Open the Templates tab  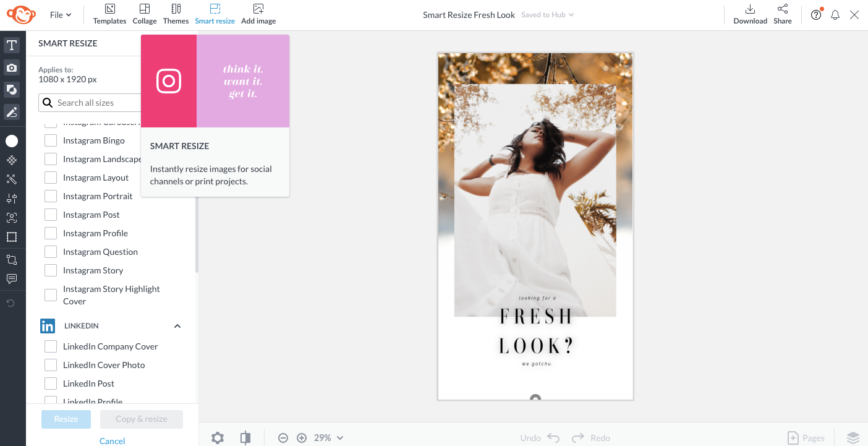[x=109, y=14]
